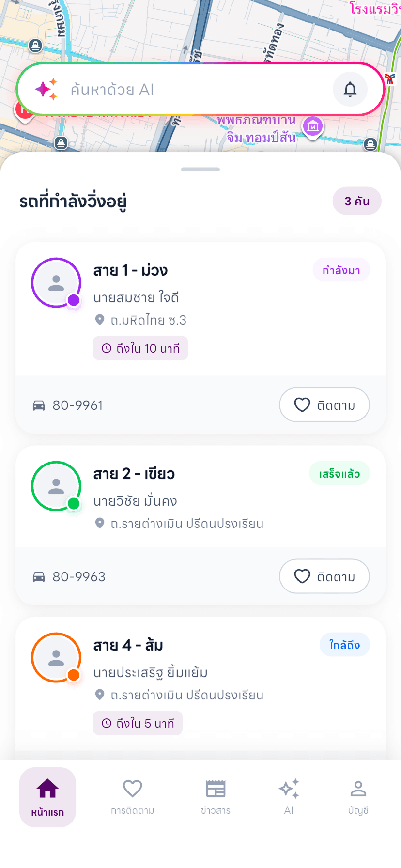This screenshot has width=401, height=868.
Task: Tap car icon next to plate 80-9961
Action: (x=39, y=405)
